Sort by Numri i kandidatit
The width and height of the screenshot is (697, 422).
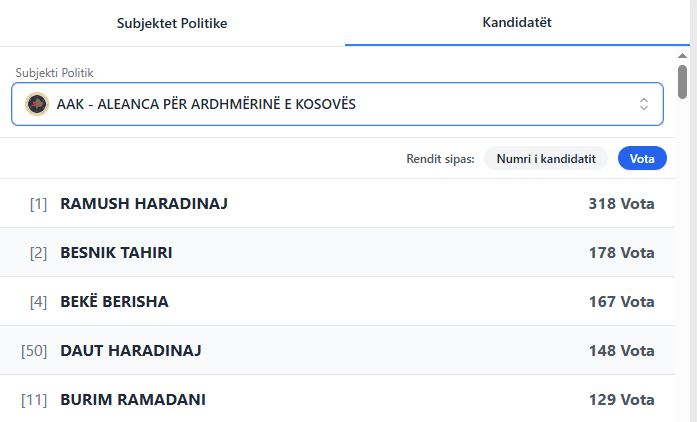(x=546, y=158)
